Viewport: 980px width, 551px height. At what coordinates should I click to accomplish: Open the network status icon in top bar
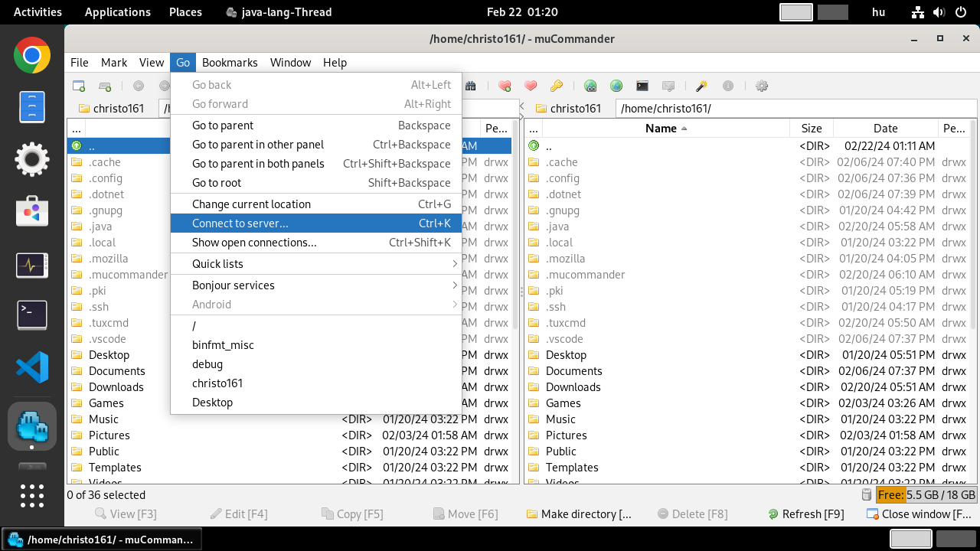tap(918, 12)
